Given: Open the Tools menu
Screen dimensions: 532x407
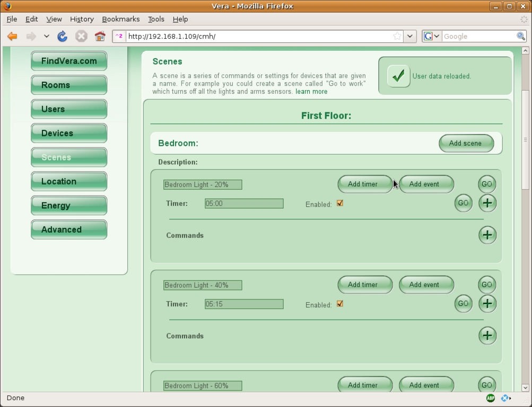Looking at the screenshot, I should click(x=156, y=19).
